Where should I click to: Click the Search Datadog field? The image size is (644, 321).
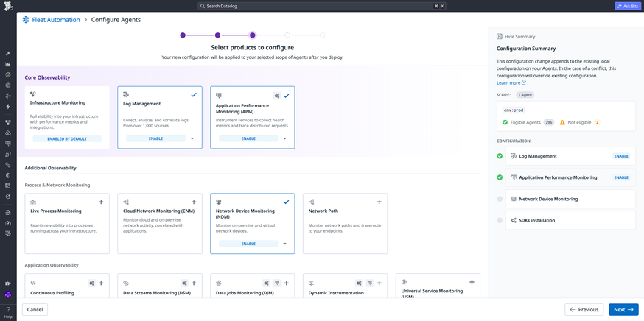pos(321,6)
